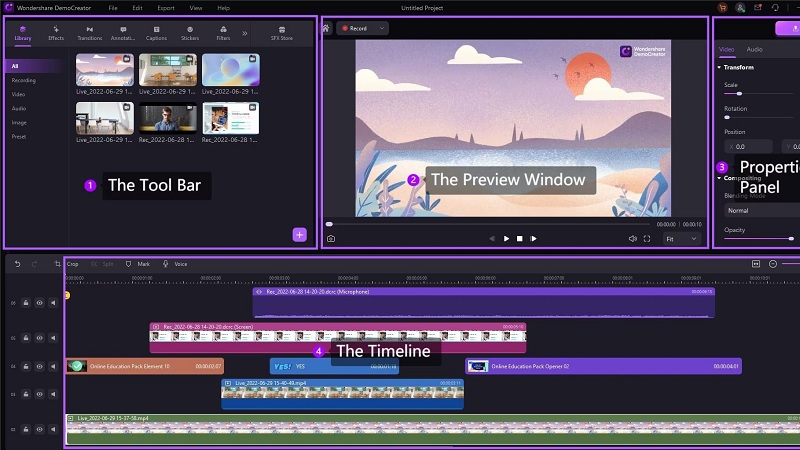Lock track 06
The image size is (800, 450).
click(x=26, y=303)
